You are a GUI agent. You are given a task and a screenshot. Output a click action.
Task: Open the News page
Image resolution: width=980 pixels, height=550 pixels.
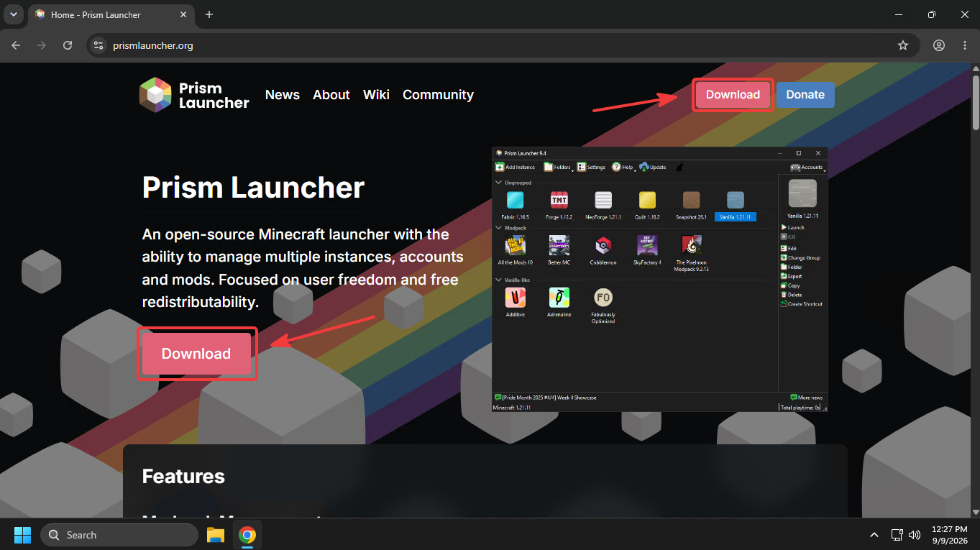(283, 95)
